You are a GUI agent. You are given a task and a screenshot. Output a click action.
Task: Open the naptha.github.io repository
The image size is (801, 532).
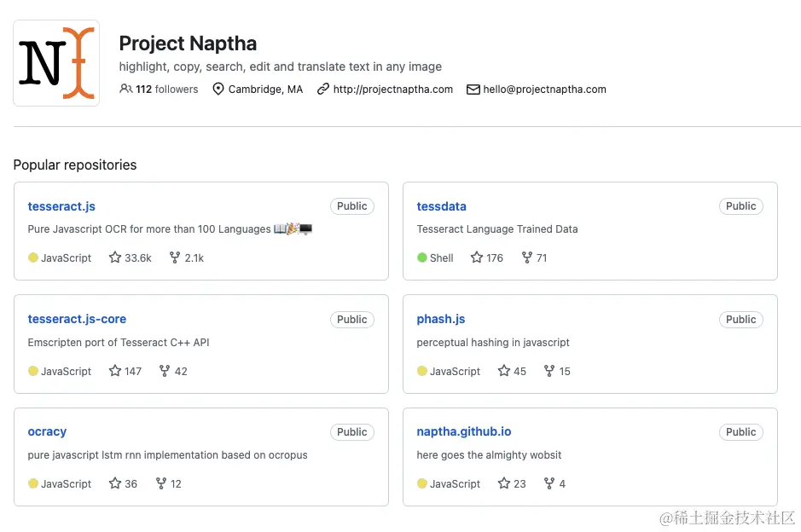464,431
